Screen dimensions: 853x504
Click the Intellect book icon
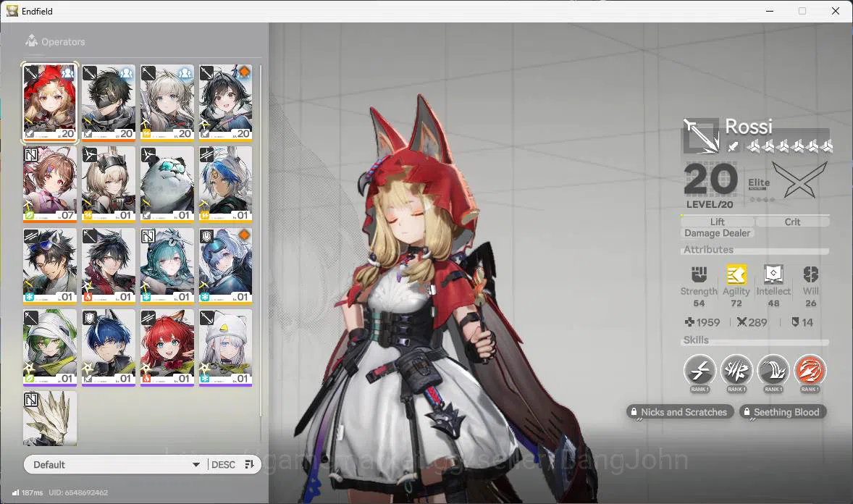(773, 274)
